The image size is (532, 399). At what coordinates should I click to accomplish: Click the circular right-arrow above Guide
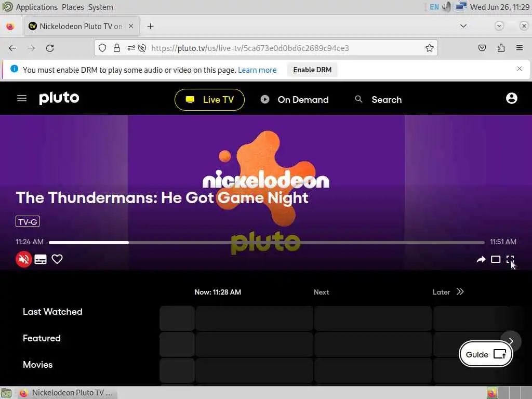pyautogui.click(x=511, y=341)
